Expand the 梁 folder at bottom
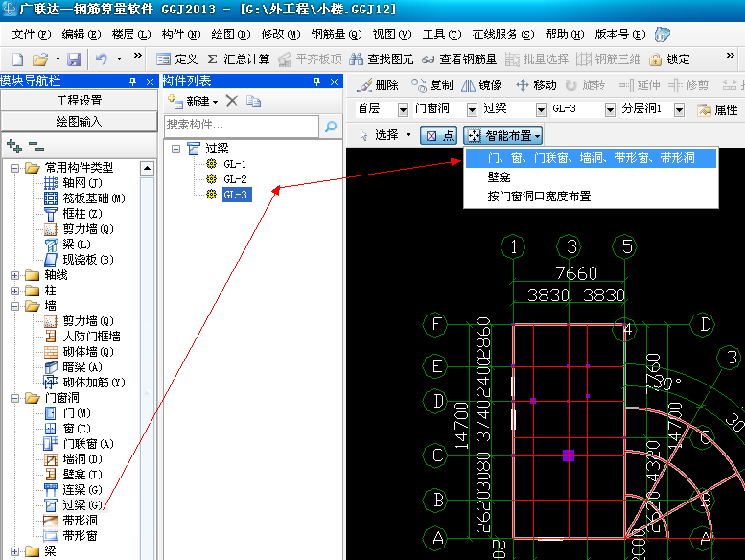This screenshot has height=560, width=745. (14, 552)
